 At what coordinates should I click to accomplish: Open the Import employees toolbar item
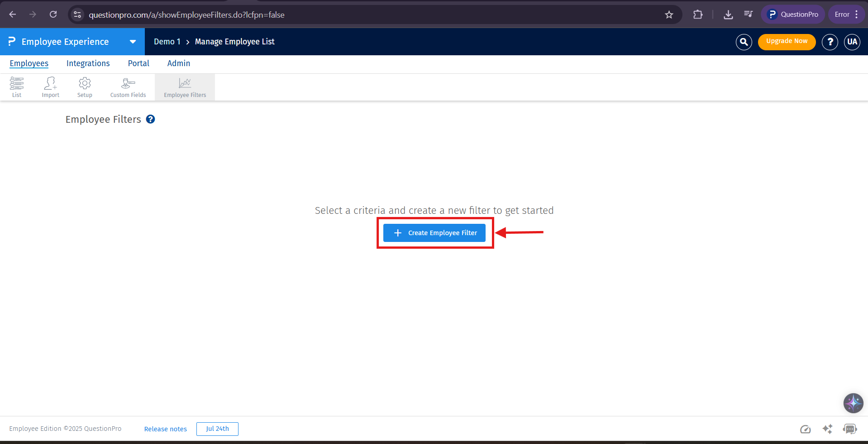[x=51, y=87]
